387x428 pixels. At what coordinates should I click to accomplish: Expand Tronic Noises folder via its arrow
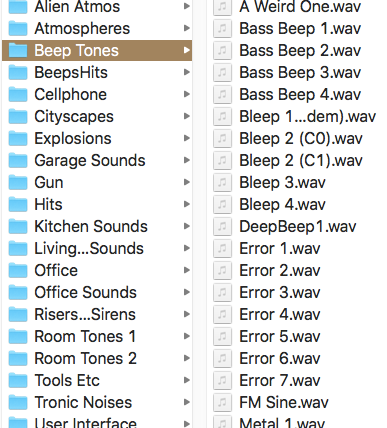187,402
